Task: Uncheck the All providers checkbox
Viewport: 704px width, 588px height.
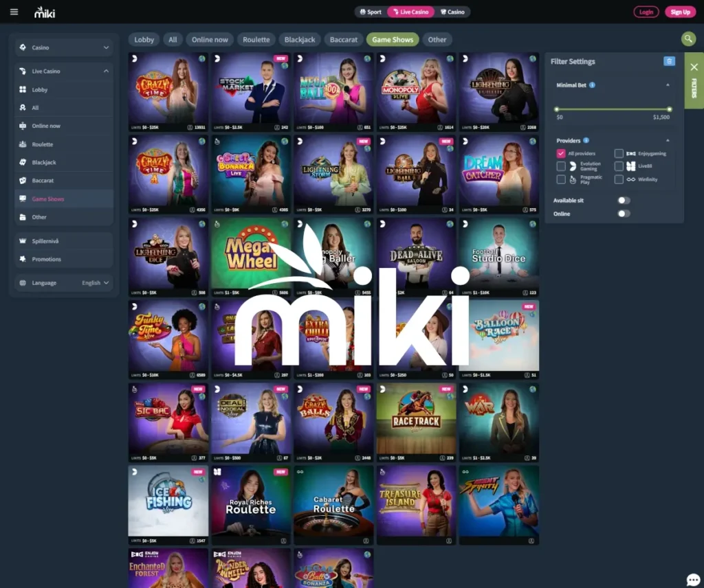Action: point(561,153)
